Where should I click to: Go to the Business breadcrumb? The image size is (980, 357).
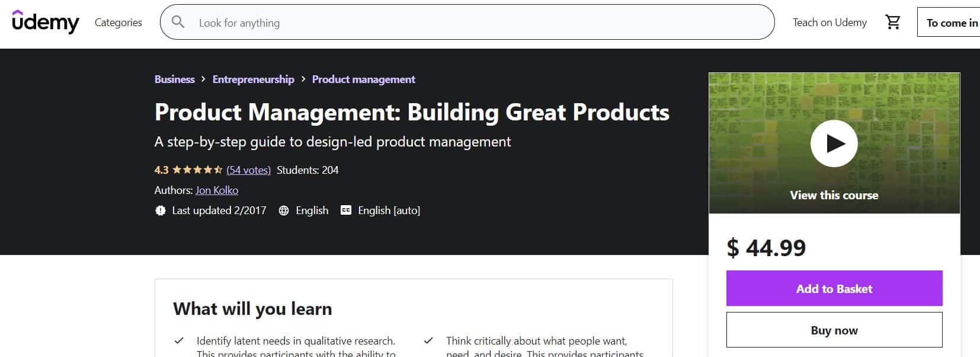tap(174, 79)
